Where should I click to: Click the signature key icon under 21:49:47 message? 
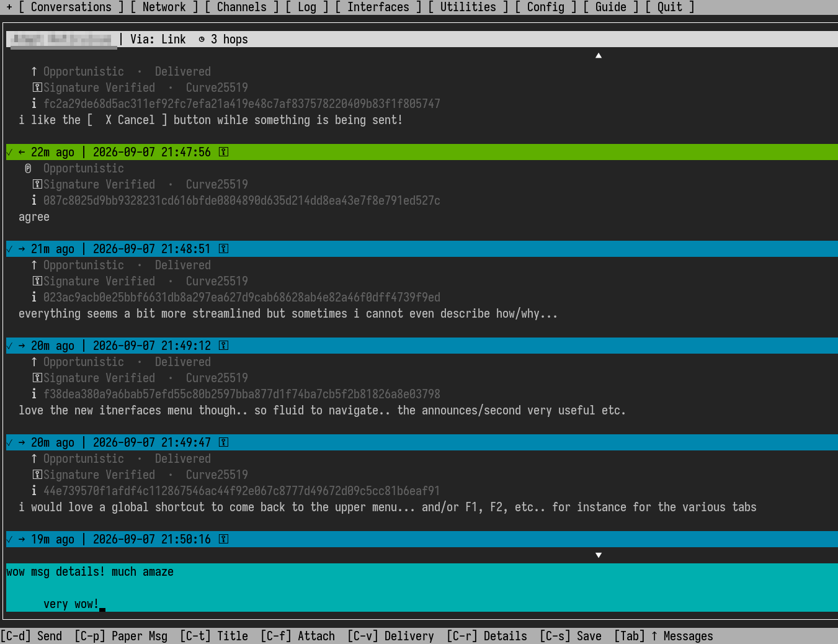coord(37,475)
